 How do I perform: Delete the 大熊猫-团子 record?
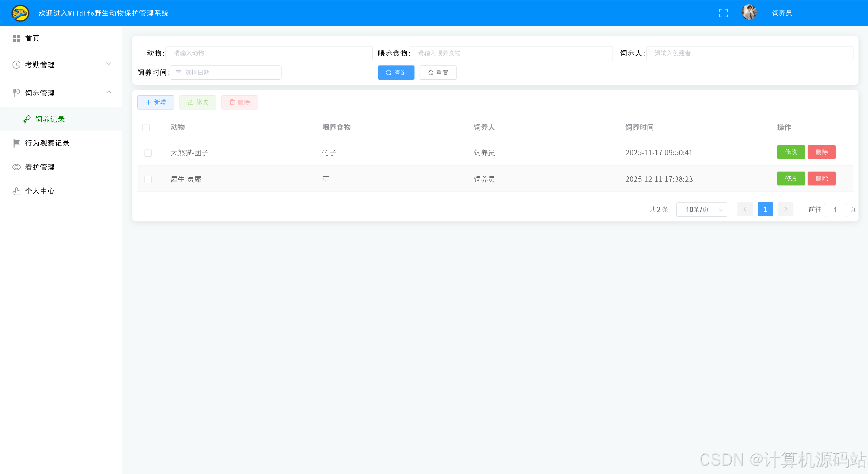[x=822, y=152]
